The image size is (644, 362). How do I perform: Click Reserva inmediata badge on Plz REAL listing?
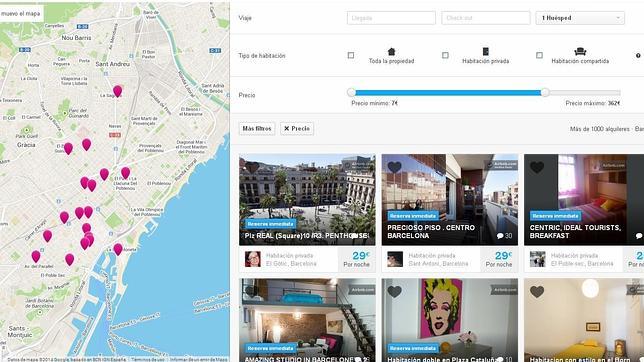click(270, 224)
